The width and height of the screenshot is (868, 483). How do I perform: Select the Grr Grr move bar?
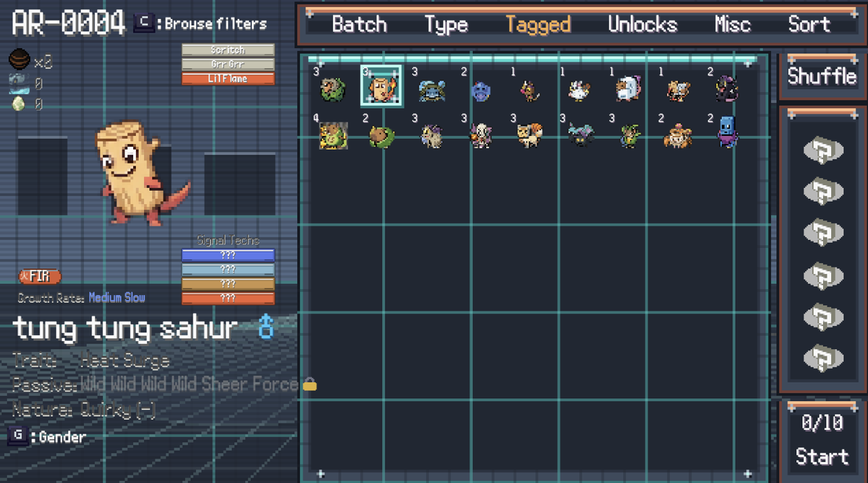(x=228, y=64)
